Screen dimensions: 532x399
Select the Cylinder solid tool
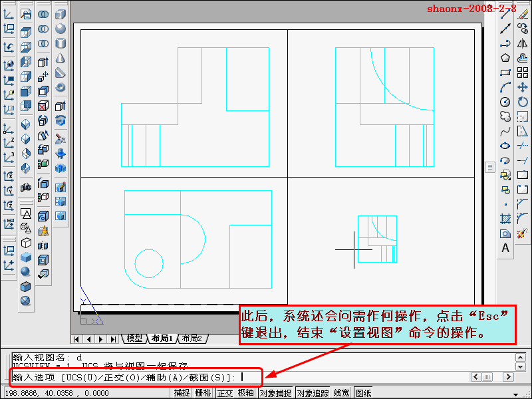click(61, 43)
